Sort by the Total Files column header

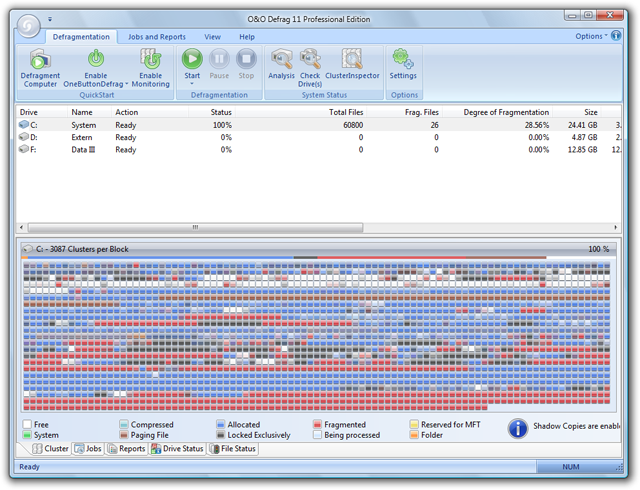pos(301,112)
